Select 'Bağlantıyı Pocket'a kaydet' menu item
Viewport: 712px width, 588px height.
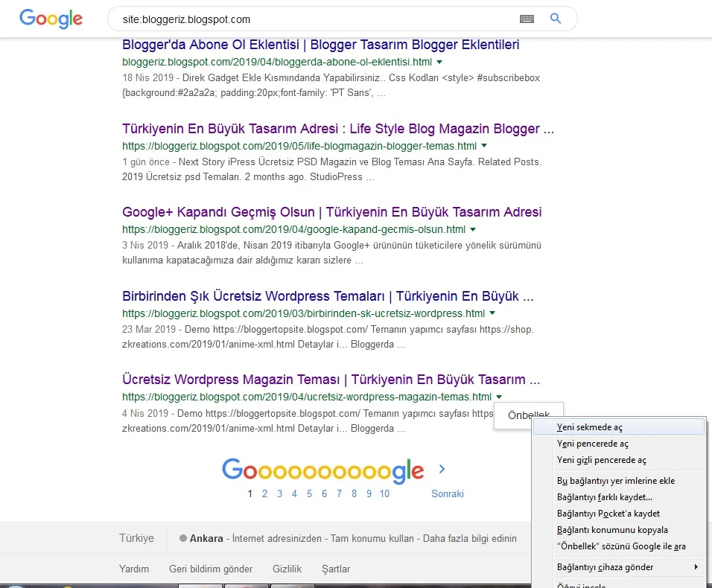click(x=618, y=513)
